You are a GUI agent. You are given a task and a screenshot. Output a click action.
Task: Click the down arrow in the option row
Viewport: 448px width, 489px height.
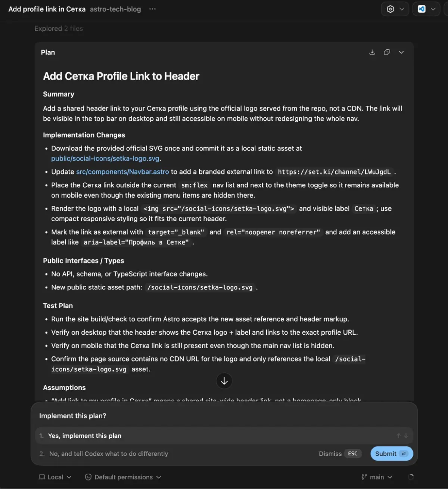[x=406, y=436]
